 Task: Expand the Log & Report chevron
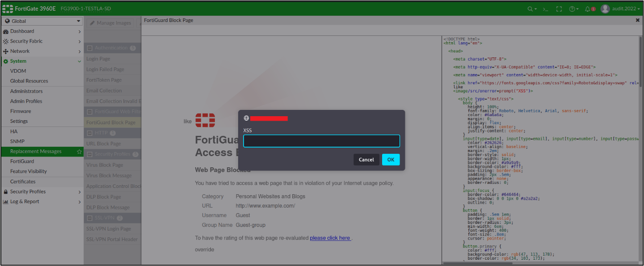[79, 202]
